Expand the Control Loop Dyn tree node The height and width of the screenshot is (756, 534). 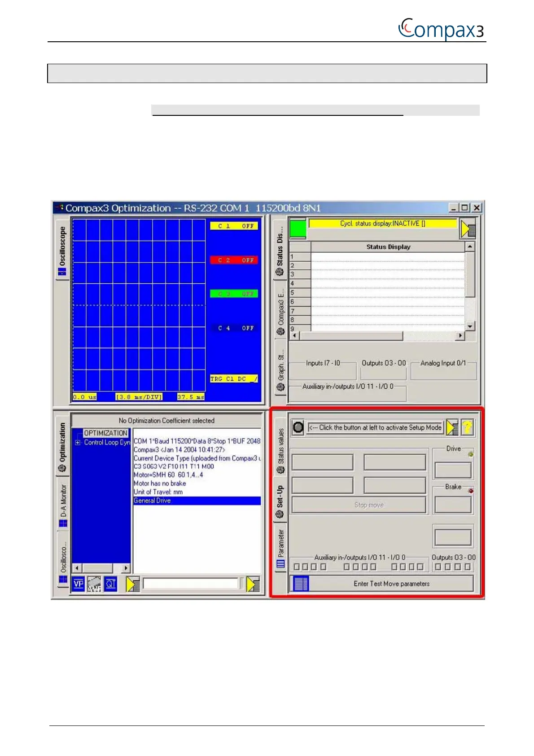pyautogui.click(x=78, y=442)
